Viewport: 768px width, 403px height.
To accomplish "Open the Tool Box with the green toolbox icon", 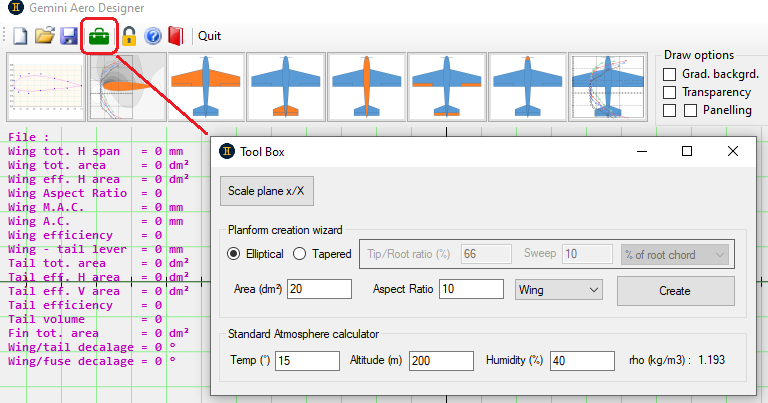I will coord(99,36).
